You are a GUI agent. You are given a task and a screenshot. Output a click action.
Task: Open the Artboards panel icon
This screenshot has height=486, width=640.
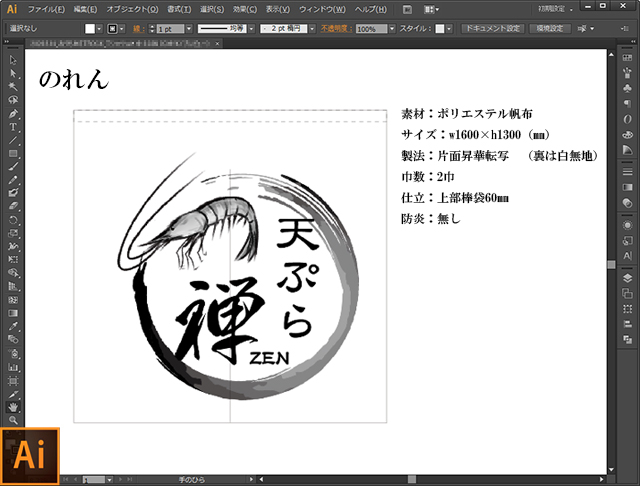627,293
